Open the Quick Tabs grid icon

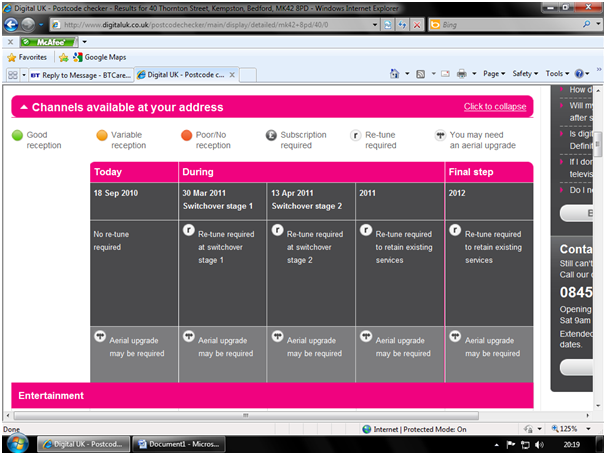coord(13,74)
